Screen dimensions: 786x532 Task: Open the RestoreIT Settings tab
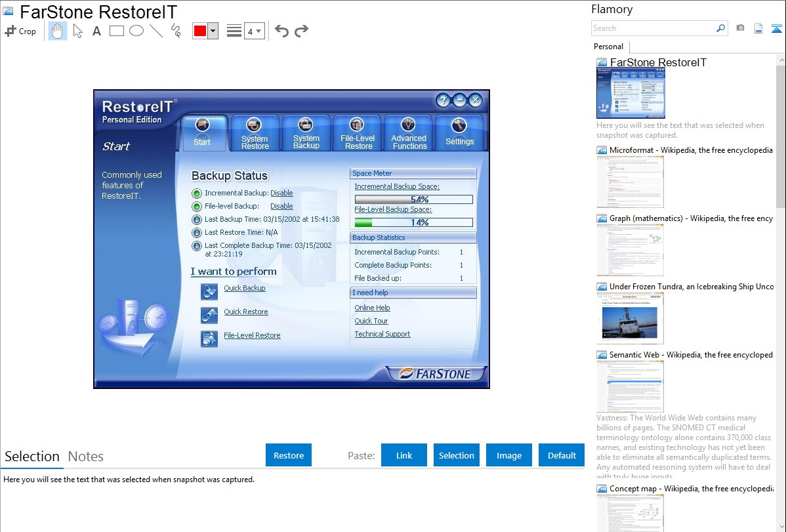coord(459,133)
